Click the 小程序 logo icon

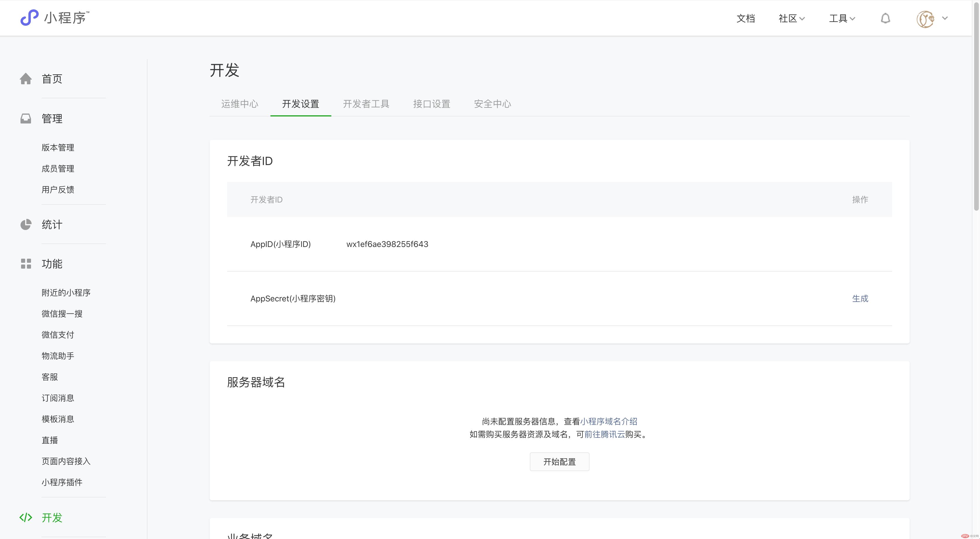[x=29, y=18]
